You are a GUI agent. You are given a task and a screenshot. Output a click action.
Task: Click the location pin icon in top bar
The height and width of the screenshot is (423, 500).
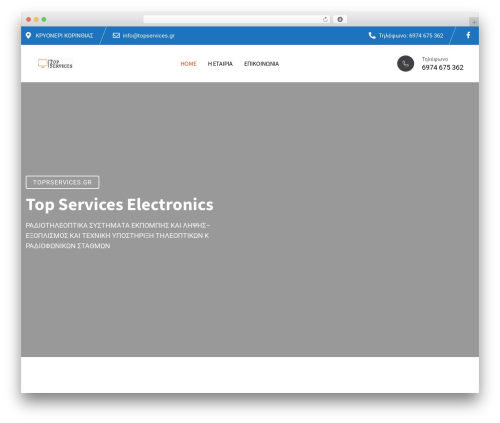pos(28,35)
